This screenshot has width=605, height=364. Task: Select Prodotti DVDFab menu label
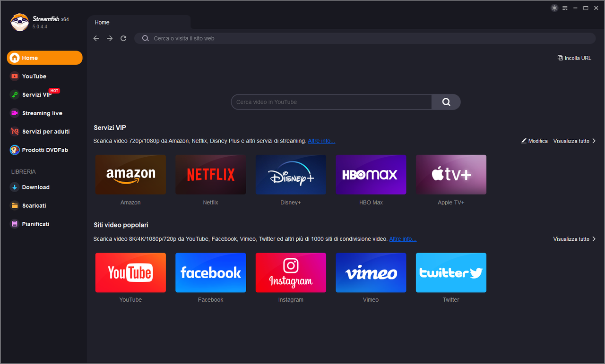tap(45, 150)
